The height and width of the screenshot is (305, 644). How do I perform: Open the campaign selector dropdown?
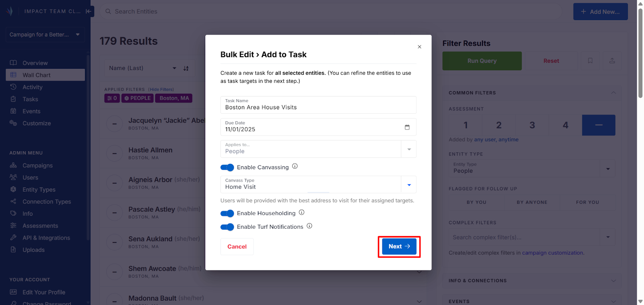pyautogui.click(x=45, y=35)
